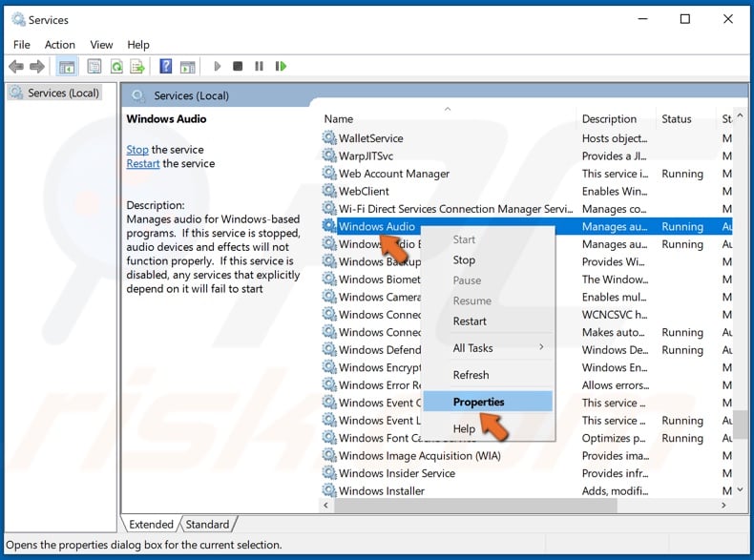The height and width of the screenshot is (560, 754).
Task: Sort by the Name column header
Action: [x=448, y=118]
